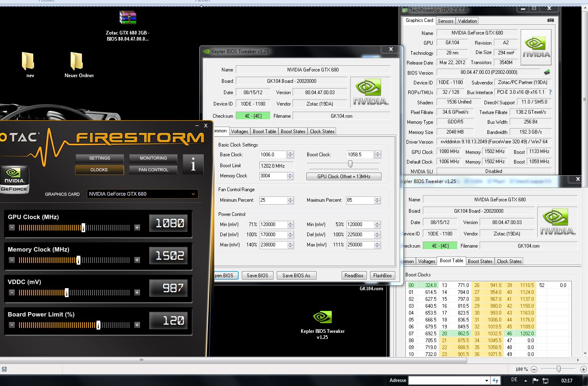Increase GPU Clock with the plus button
This screenshot has width=588, height=386.
coord(137,227)
